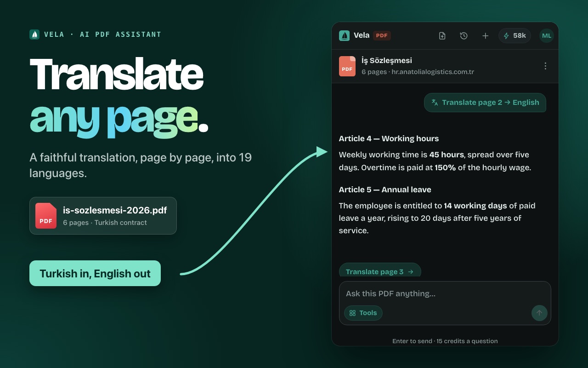Image resolution: width=588 pixels, height=368 pixels.
Task: Open the 58k credits balance pill
Action: pyautogui.click(x=514, y=35)
